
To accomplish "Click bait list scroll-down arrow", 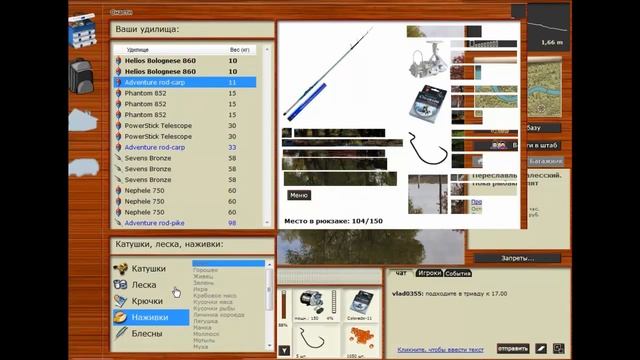I will 269,346.
